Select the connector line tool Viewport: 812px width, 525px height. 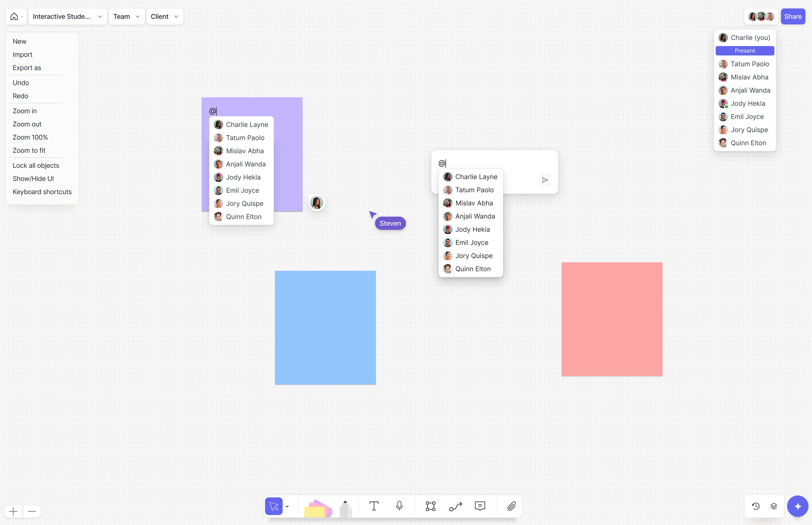pos(455,506)
